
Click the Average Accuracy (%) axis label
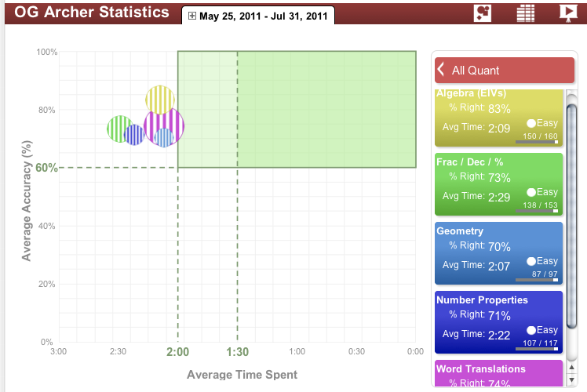[x=26, y=201]
